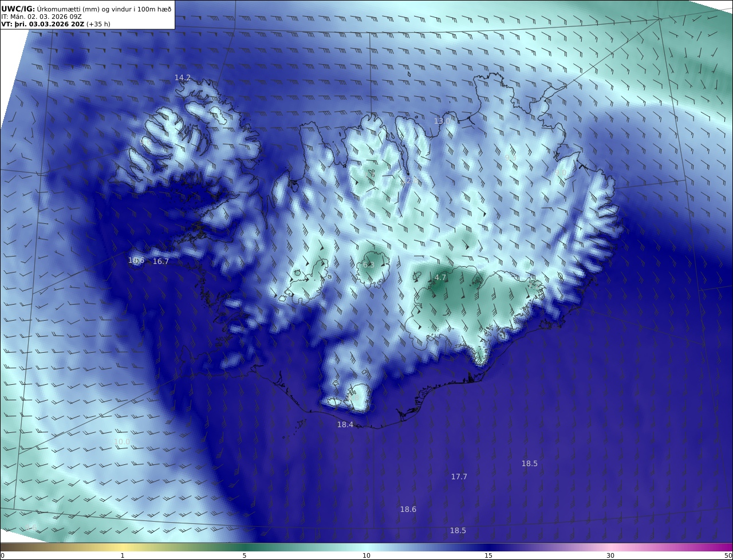
Task: Click the 10.0 value over the light band
Action: tap(122, 441)
